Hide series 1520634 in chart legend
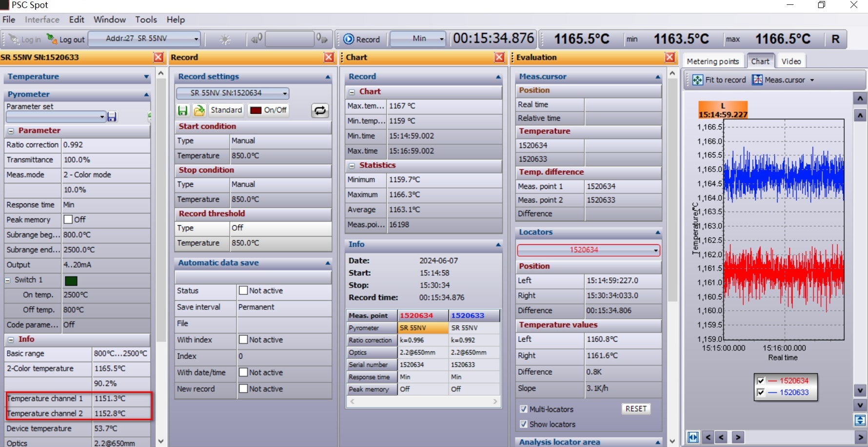Viewport: 868px width, 447px height. pos(761,381)
